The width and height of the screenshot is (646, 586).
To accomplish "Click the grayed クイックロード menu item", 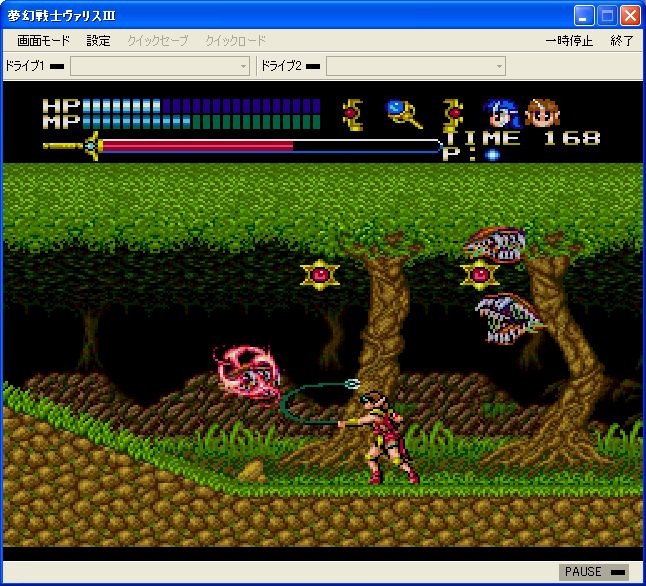I will (235, 41).
